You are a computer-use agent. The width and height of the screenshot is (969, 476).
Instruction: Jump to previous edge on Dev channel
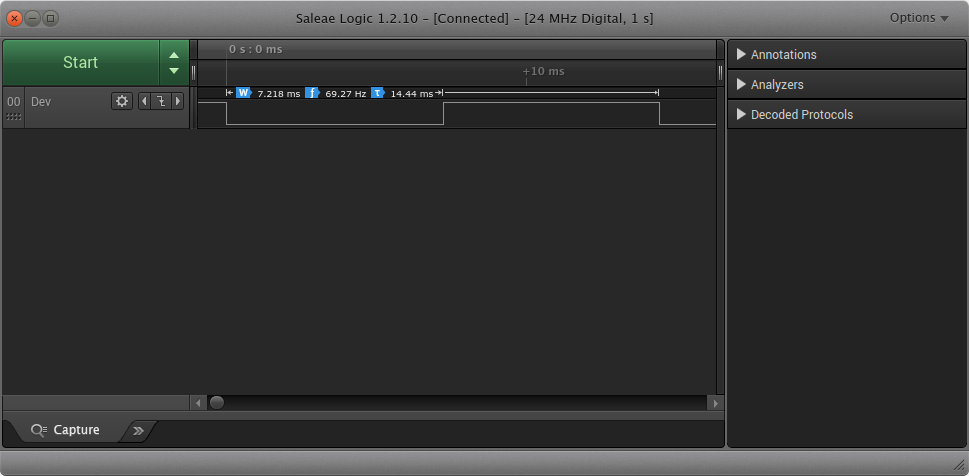click(144, 101)
